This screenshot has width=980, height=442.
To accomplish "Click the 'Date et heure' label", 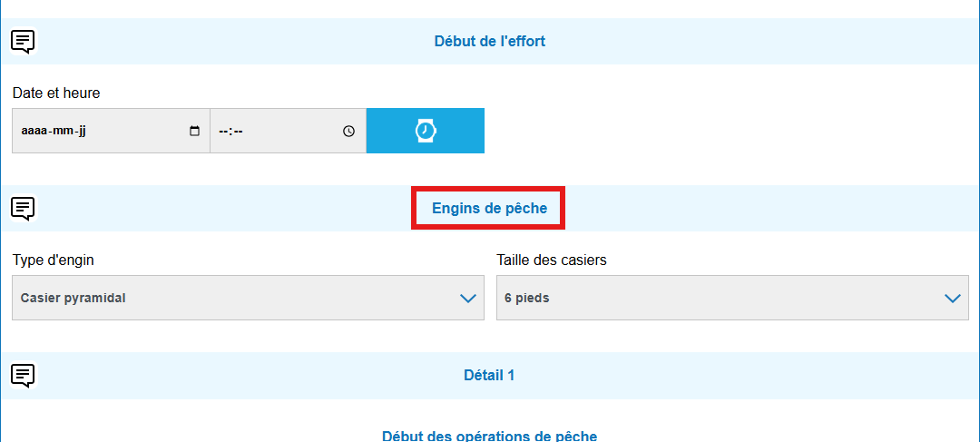I will point(56,93).
